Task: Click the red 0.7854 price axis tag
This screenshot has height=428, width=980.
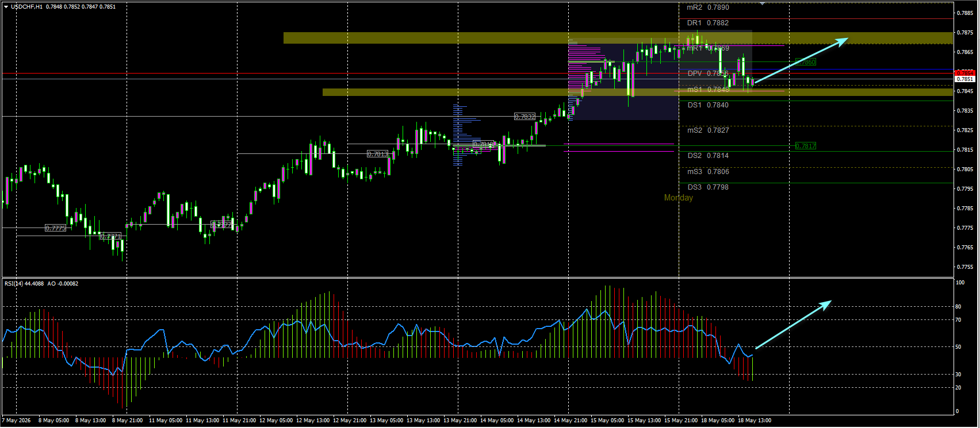Action: pos(964,72)
